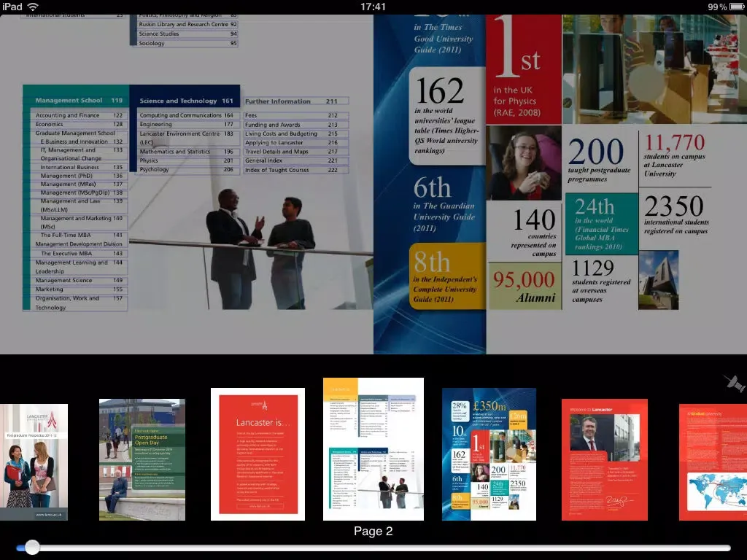Open Ruskin Library and Research Centre entry
The height and width of the screenshot is (560, 747).
pos(187,24)
